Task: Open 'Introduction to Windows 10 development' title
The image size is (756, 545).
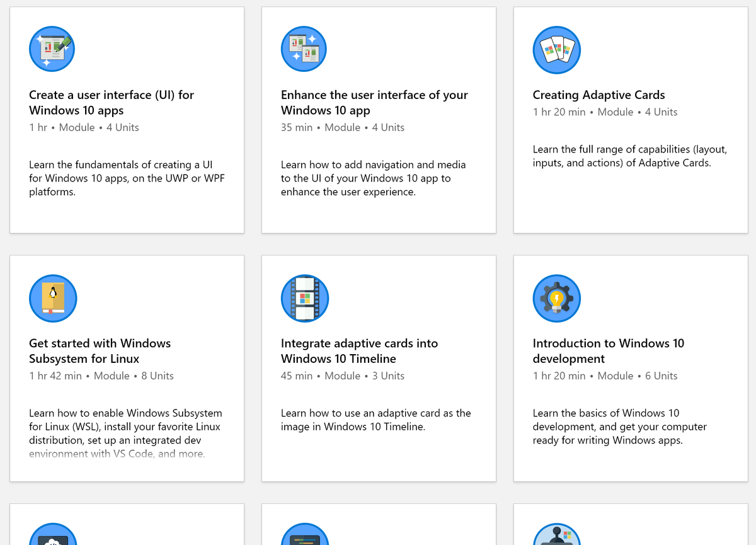Action: 608,351
